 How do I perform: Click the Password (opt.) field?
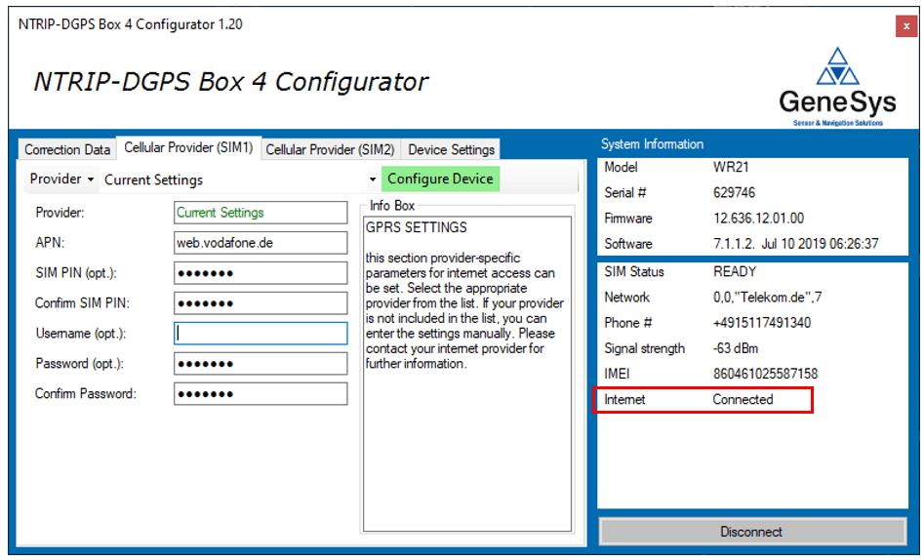click(x=261, y=364)
